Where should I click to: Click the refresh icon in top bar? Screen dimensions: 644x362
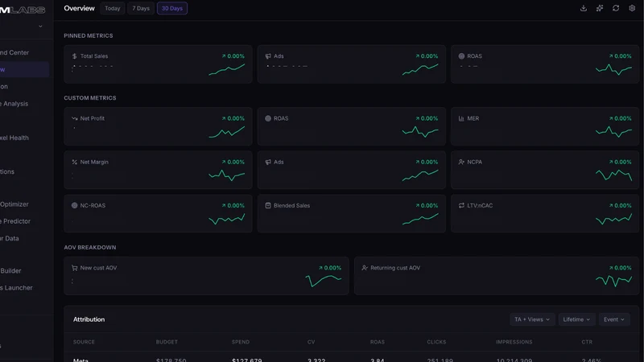click(616, 8)
